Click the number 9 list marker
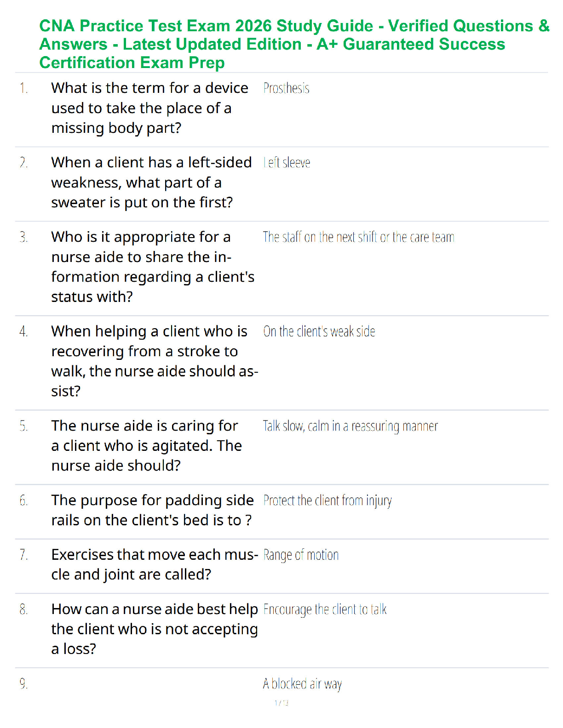 coord(23,684)
